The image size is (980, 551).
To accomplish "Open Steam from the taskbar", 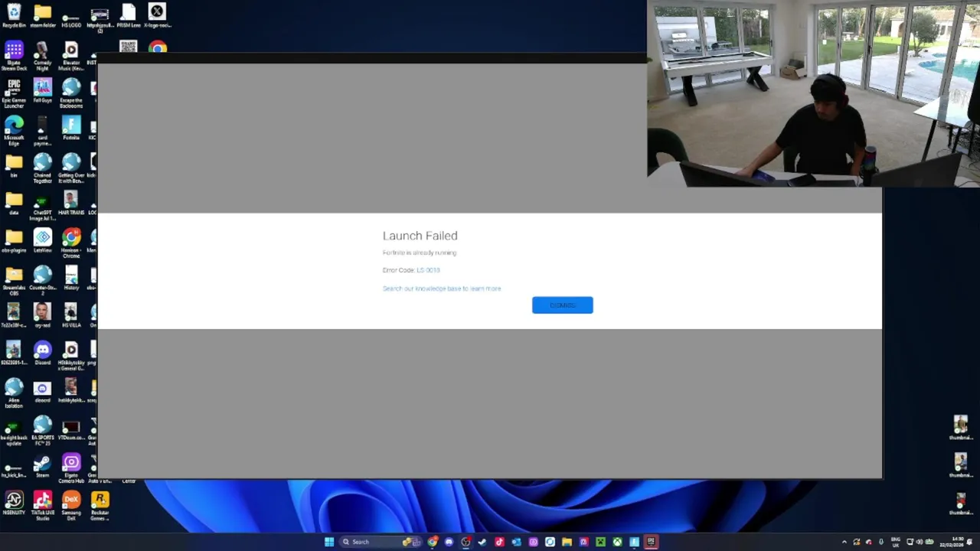I will (482, 542).
